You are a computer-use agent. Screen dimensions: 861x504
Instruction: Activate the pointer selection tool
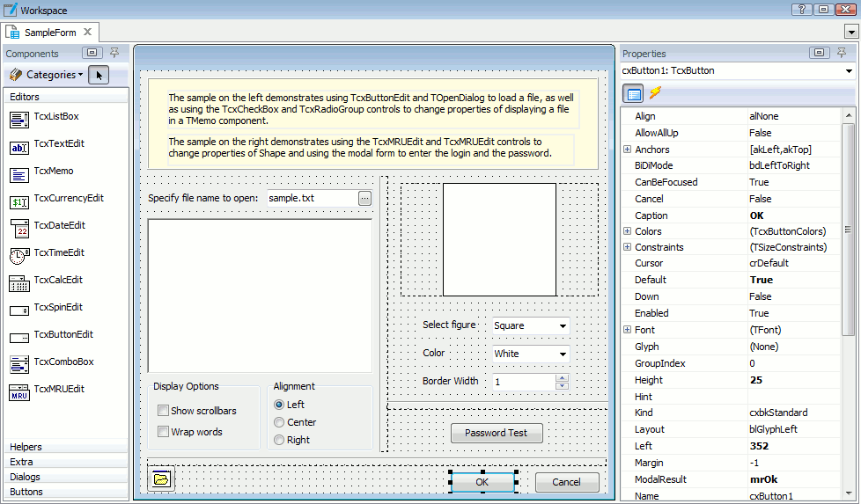tap(99, 76)
